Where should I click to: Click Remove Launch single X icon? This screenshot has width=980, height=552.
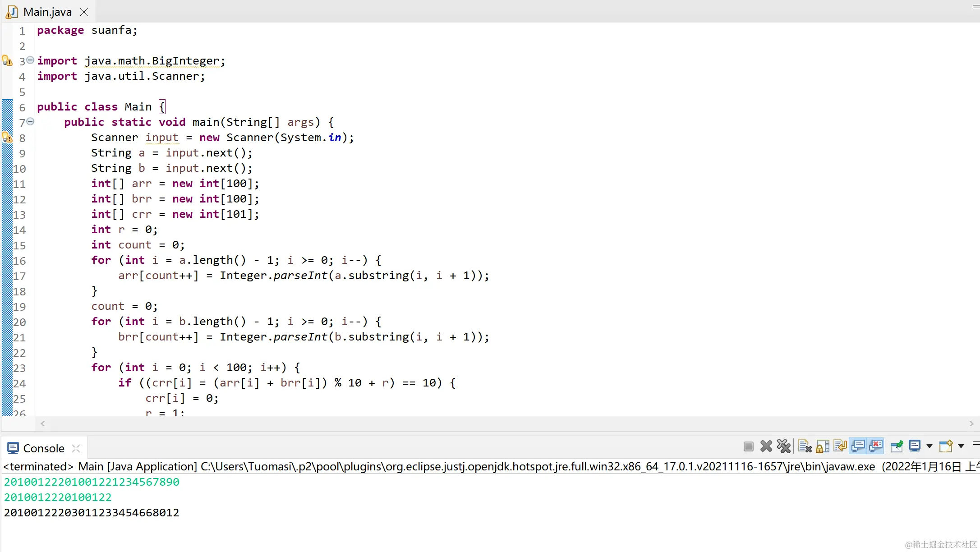coord(766,446)
